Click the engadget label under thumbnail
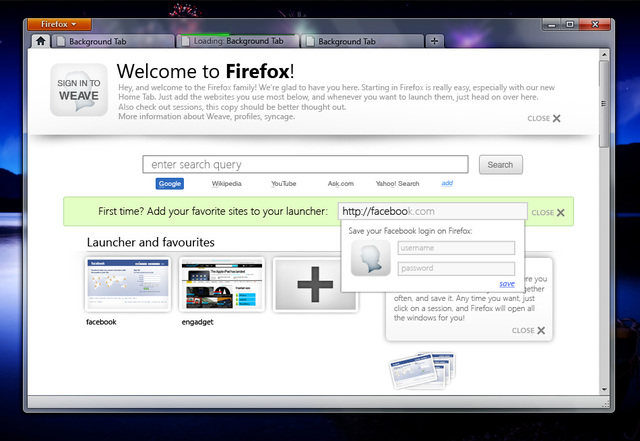This screenshot has height=441, width=640. click(x=198, y=322)
